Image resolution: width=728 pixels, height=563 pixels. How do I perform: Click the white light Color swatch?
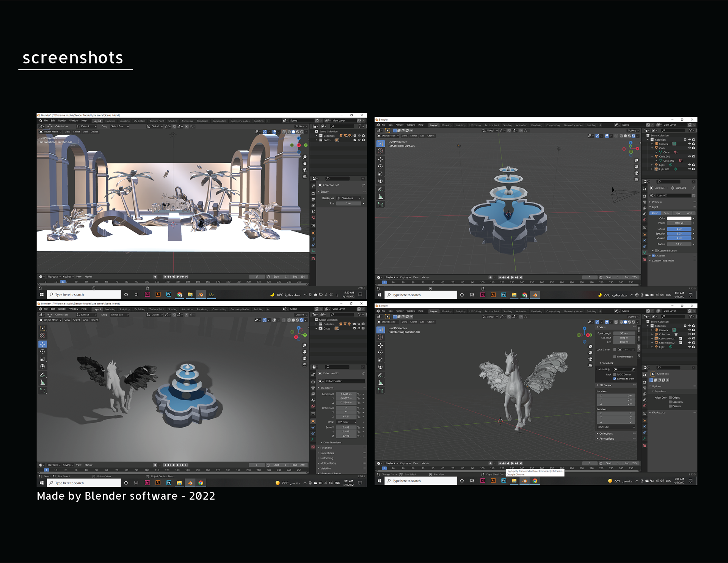pos(679,219)
